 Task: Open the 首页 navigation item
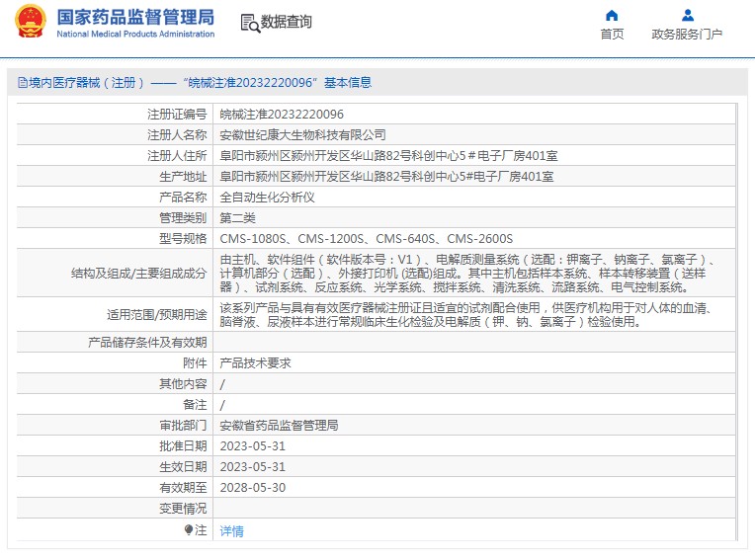pyautogui.click(x=612, y=35)
